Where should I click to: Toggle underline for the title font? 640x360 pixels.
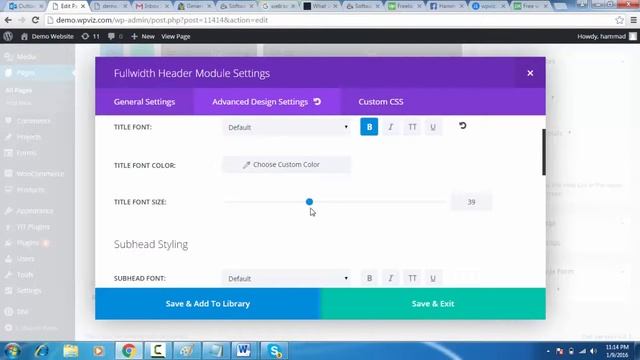coord(433,127)
